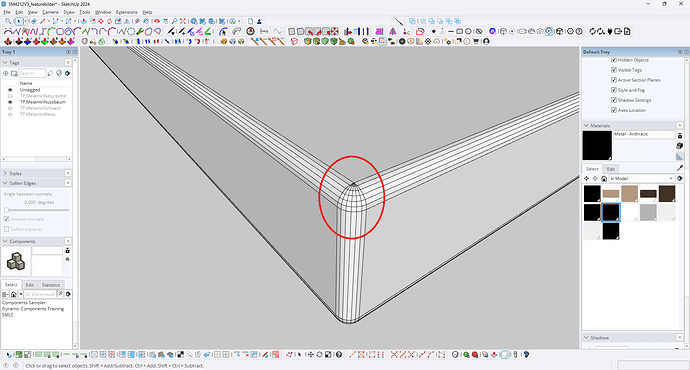Collapse the Soften Edges panel
The width and height of the screenshot is (690, 370).
pos(5,183)
